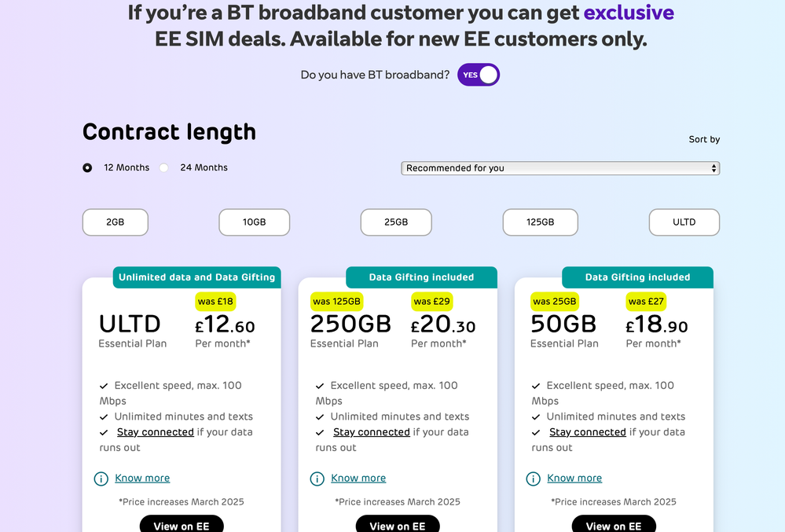Click Stay connected link in 250GB card
785x532 pixels.
pyautogui.click(x=372, y=432)
